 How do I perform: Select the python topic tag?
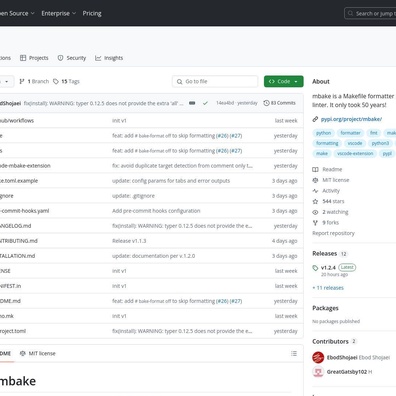click(323, 133)
